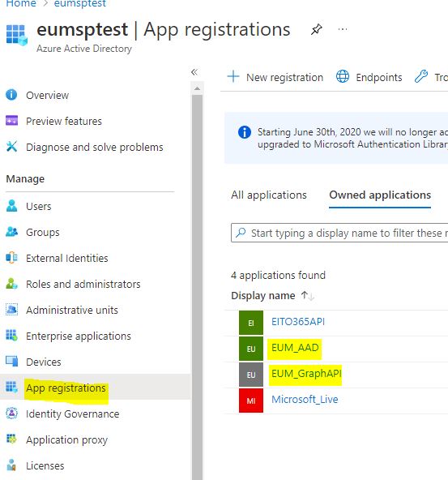This screenshot has width=448, height=480.
Task: Go to Groups in Manage section
Action: click(43, 233)
